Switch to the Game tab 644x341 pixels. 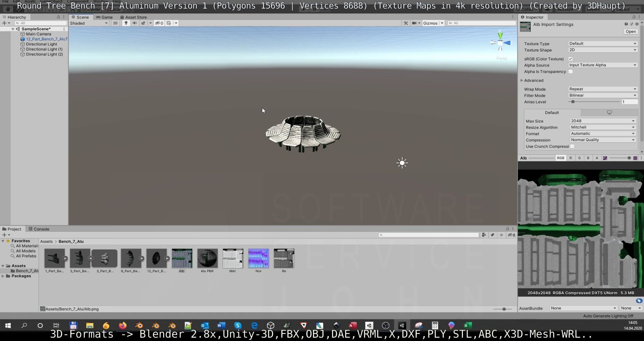104,17
